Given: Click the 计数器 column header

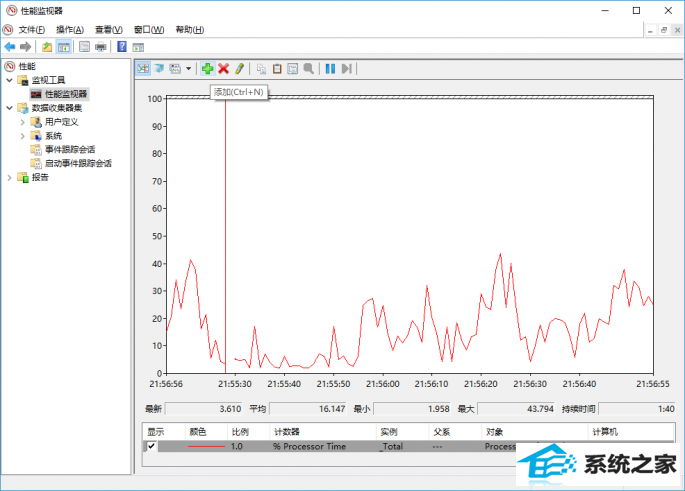Looking at the screenshot, I should [288, 431].
